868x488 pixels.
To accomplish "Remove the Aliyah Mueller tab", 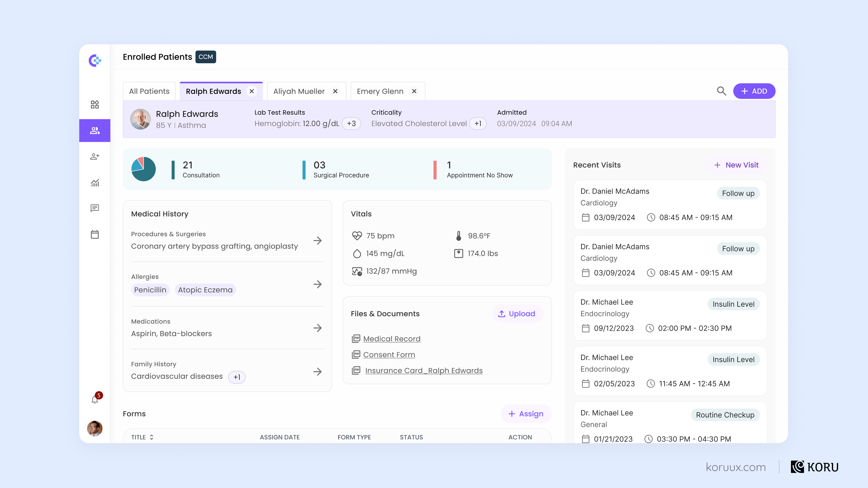I will [x=335, y=91].
